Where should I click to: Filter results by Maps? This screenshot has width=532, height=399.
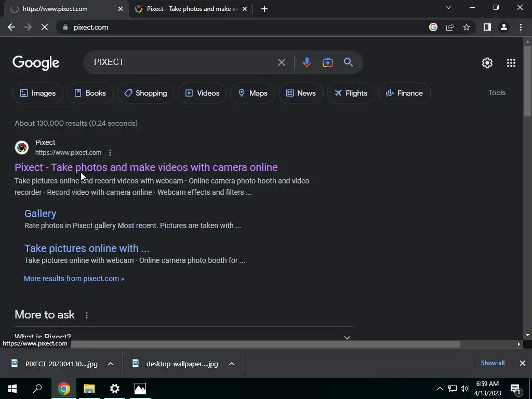[253, 93]
